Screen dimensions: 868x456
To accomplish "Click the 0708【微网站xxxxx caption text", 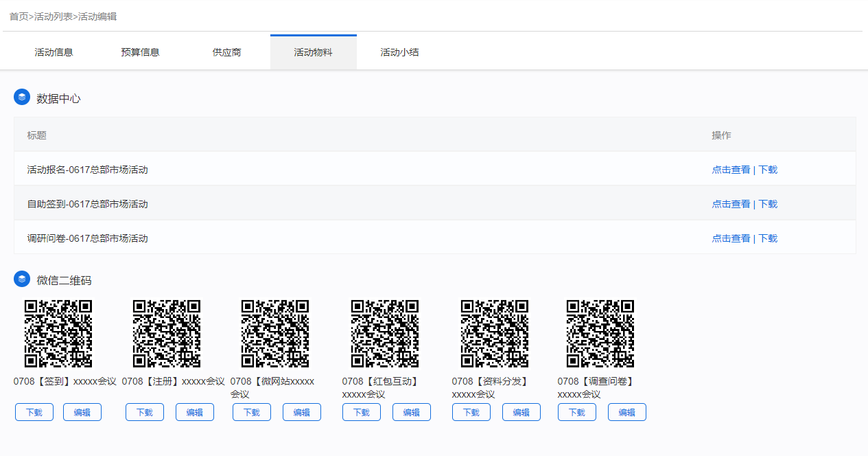I will click(272, 381).
